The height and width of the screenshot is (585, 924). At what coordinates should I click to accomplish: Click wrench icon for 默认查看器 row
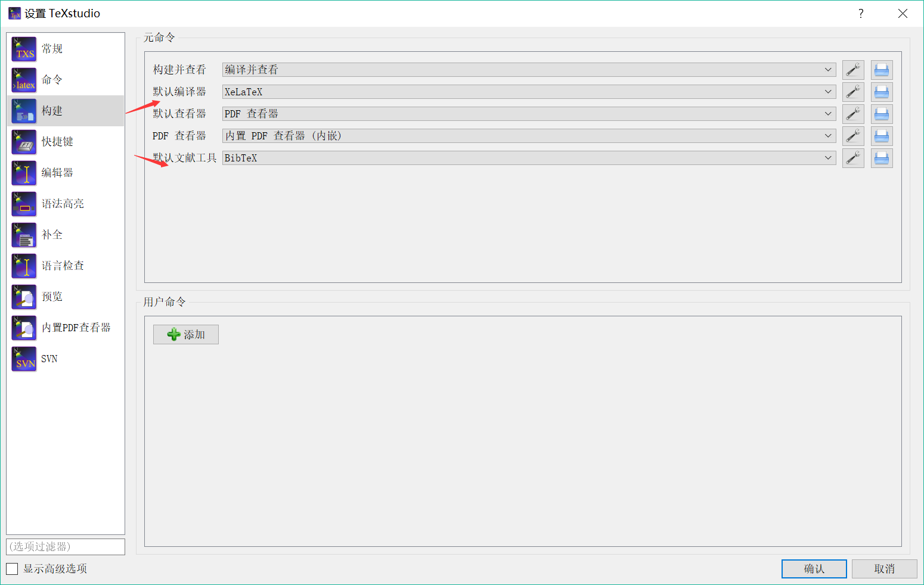(853, 114)
